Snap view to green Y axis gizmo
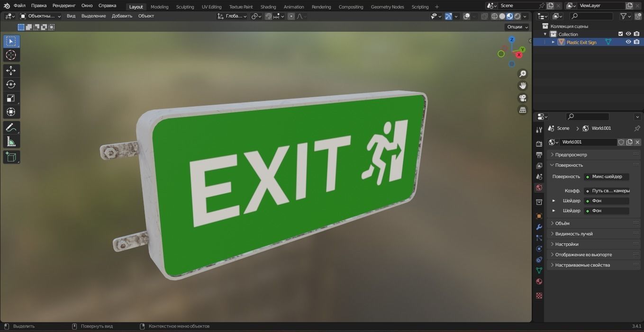Image resolution: width=644 pixels, height=332 pixels. 522,49
